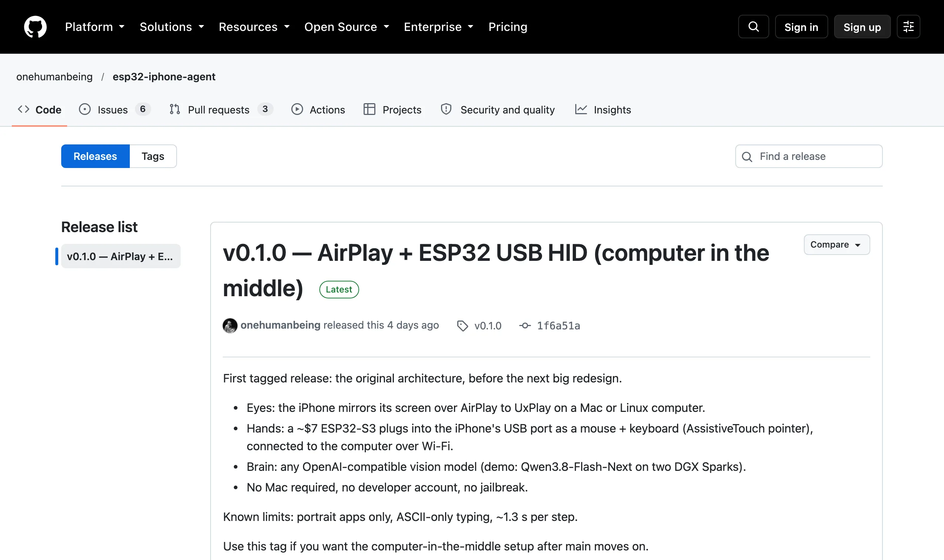Switch to the Actions tab

(x=318, y=109)
